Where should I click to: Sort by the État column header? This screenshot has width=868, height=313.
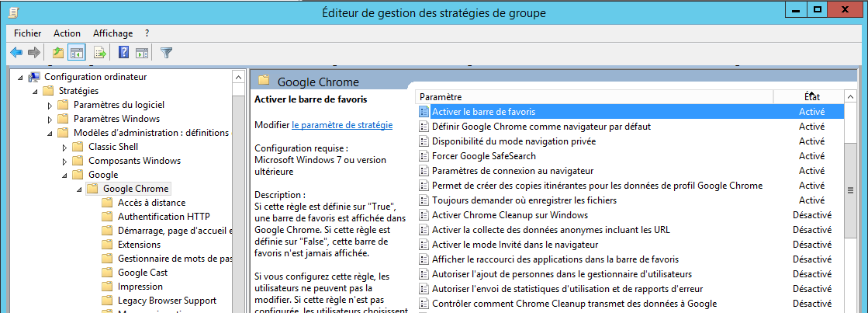coord(808,97)
